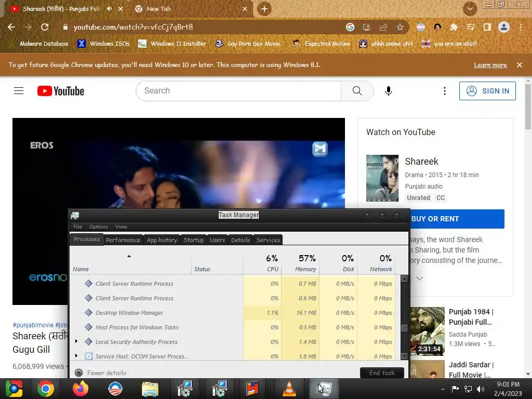Click the voice search microphone
This screenshot has width=532, height=399.
[x=389, y=90]
